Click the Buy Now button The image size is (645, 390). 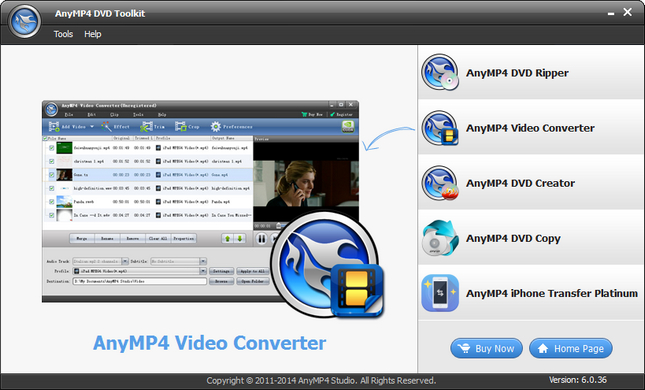click(486, 348)
